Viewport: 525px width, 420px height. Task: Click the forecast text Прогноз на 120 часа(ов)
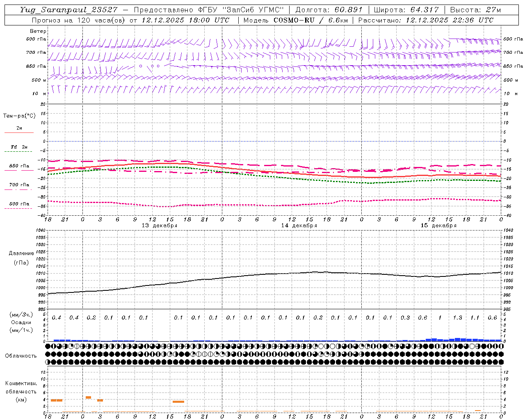coord(79,20)
